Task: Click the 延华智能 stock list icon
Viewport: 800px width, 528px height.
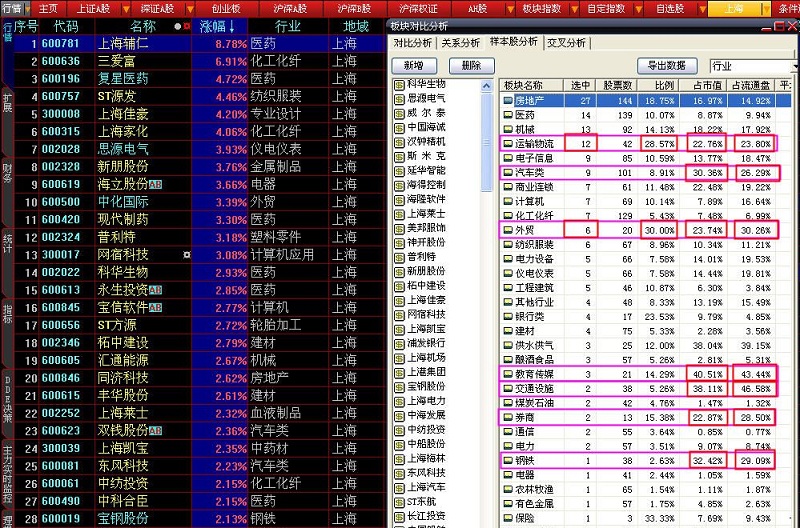Action: click(399, 171)
